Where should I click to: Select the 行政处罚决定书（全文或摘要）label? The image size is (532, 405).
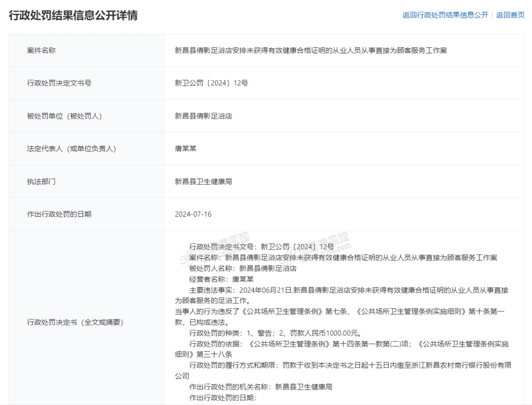(75, 322)
